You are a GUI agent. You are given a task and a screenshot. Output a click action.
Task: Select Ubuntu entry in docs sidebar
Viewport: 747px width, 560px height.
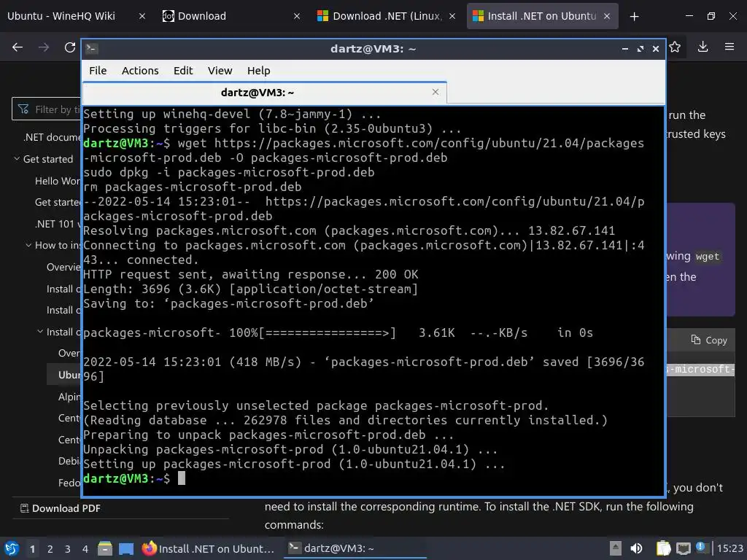point(69,375)
